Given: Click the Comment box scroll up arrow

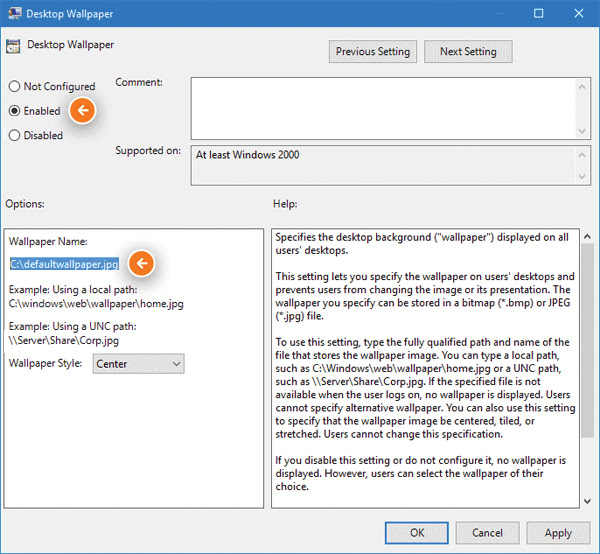Looking at the screenshot, I should (x=582, y=87).
